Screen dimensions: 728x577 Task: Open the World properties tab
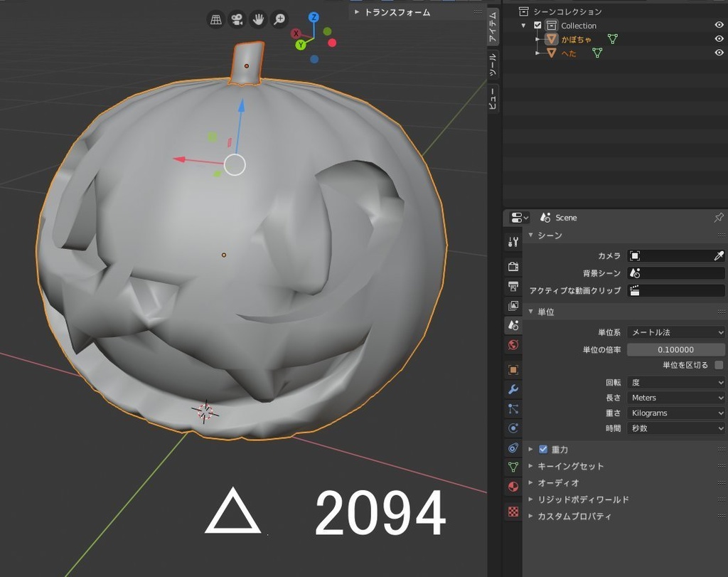(513, 345)
